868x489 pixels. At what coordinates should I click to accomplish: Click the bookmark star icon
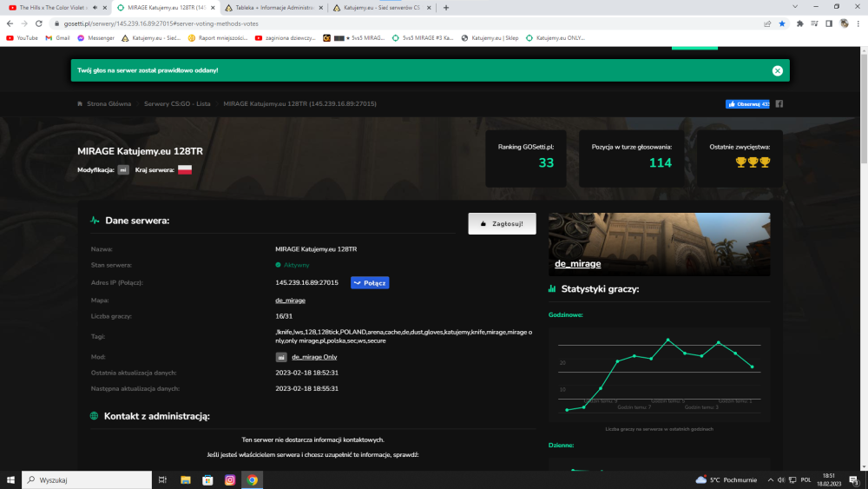point(782,23)
